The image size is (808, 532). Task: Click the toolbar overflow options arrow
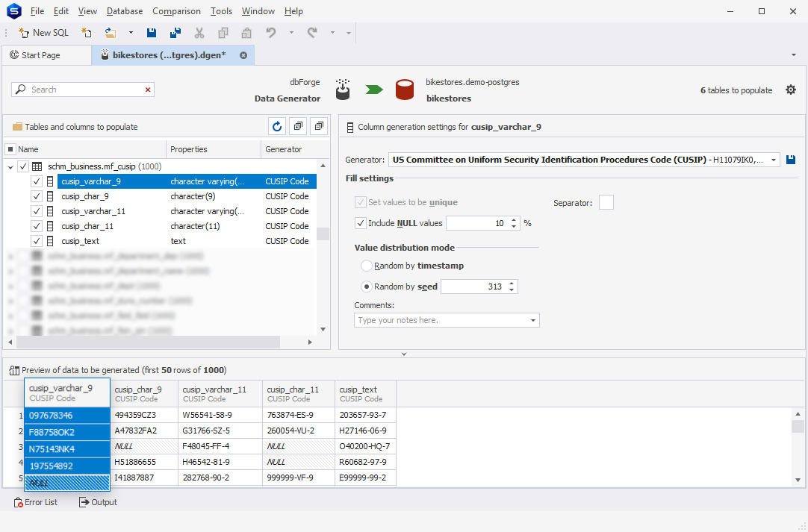[x=349, y=32]
